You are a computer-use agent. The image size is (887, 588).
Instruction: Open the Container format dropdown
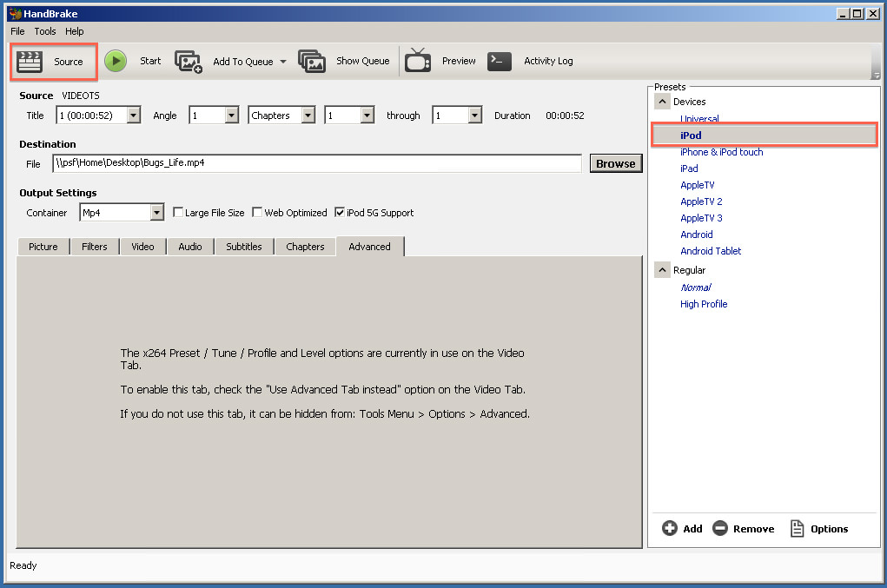click(x=157, y=213)
